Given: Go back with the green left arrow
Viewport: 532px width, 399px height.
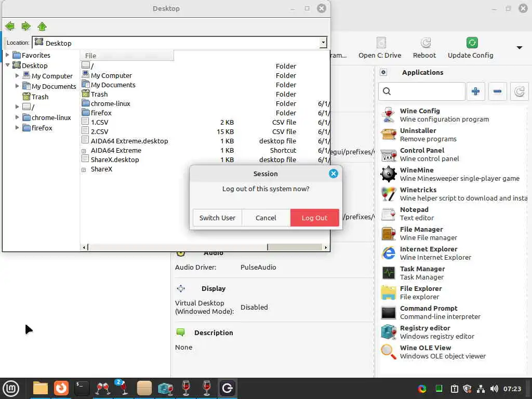Looking at the screenshot, I should point(10,26).
